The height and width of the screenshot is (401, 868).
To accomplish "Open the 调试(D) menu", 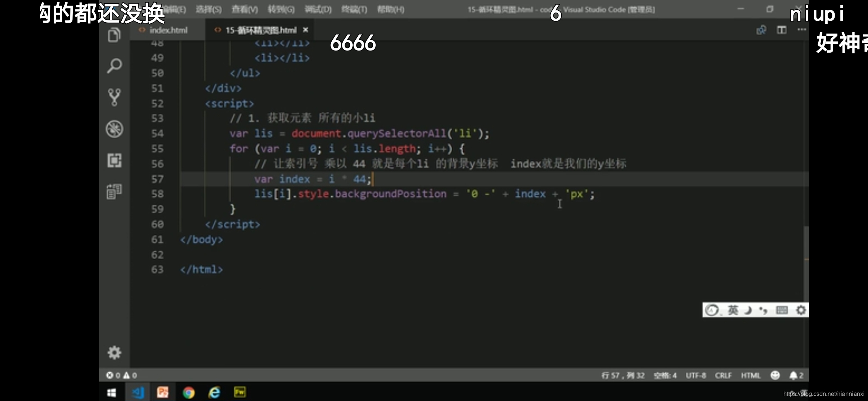I will 318,9.
